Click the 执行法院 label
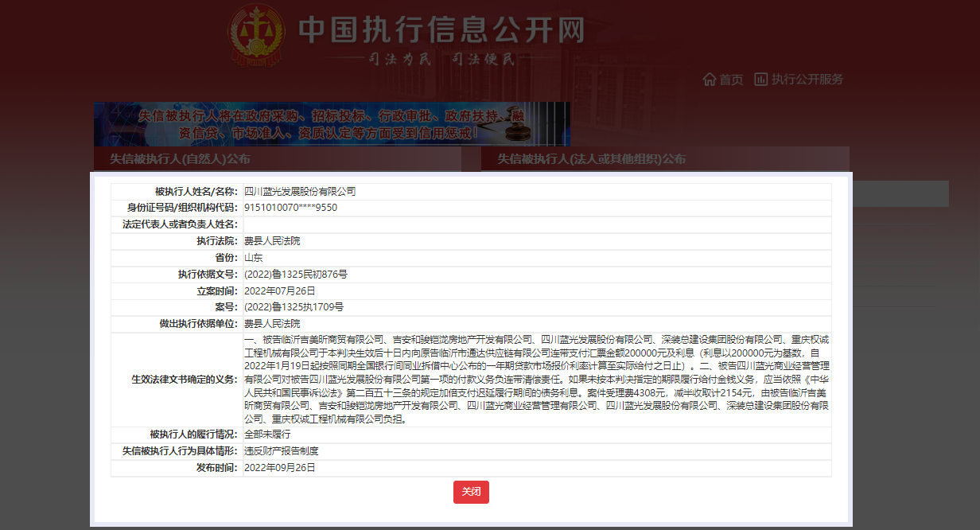The height and width of the screenshot is (530, 980). pos(218,240)
